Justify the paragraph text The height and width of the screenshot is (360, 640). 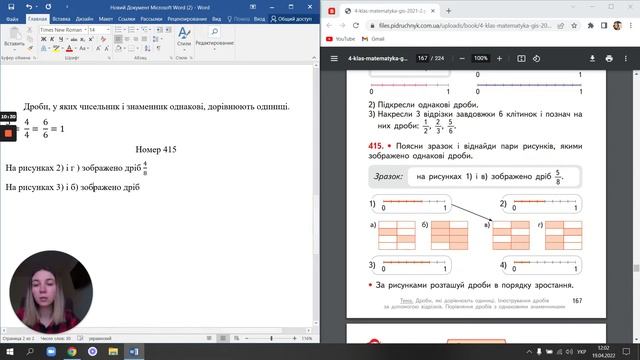pos(144,39)
